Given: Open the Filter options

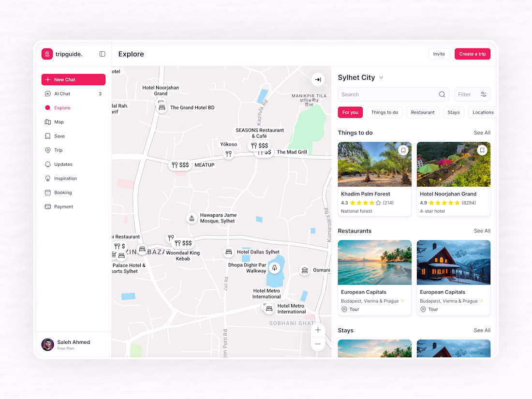Looking at the screenshot, I should (x=473, y=94).
